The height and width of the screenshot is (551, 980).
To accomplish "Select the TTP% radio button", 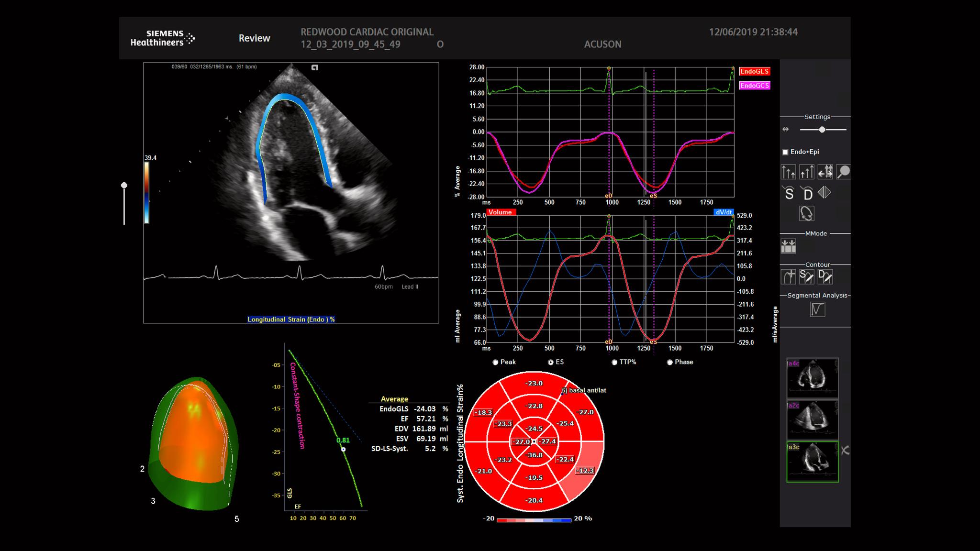I will tap(614, 362).
